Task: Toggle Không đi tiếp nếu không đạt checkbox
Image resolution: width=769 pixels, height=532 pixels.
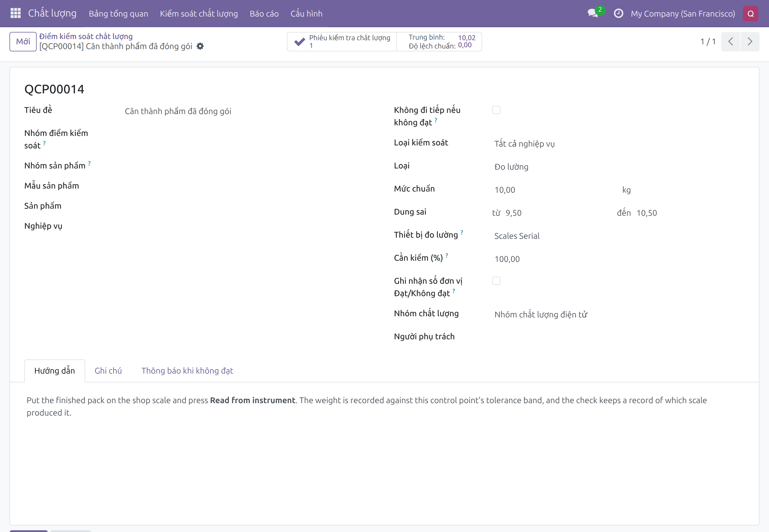Action: coord(496,110)
